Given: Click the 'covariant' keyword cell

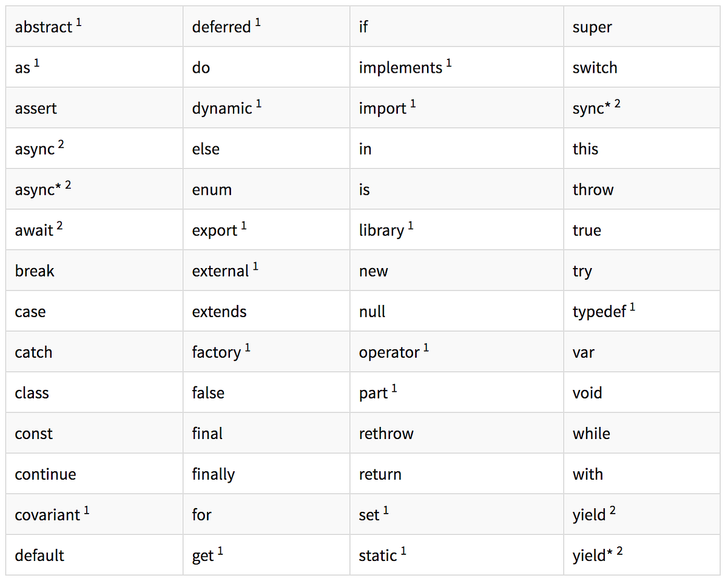Looking at the screenshot, I should 94,514.
